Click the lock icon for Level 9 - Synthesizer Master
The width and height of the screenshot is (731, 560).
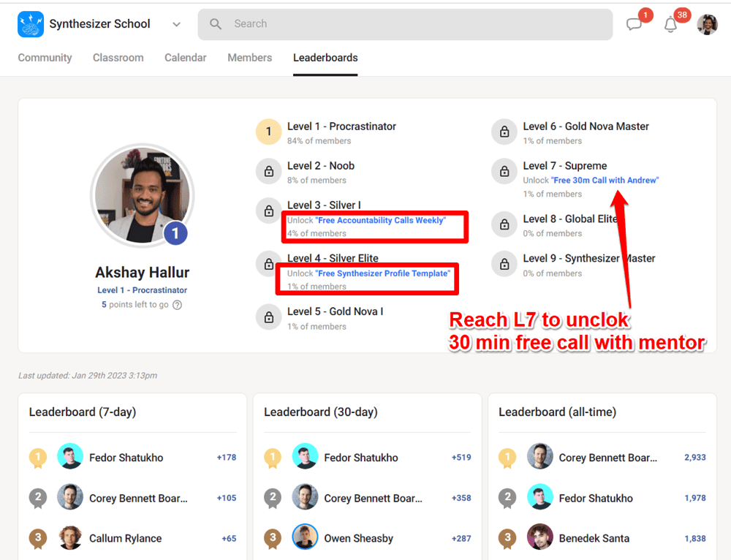pos(503,263)
